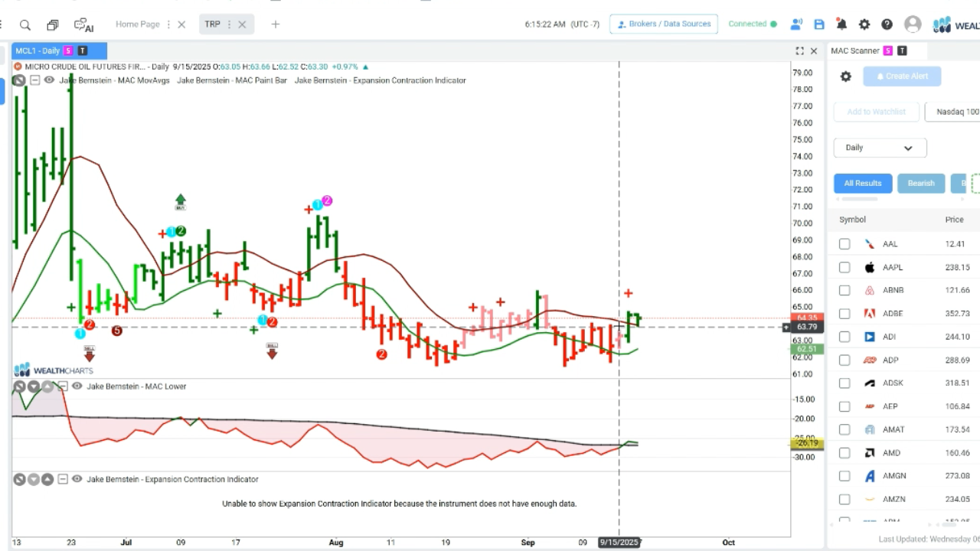Check the ADI row checkbox
Screen dimensions: 980x551
click(844, 337)
